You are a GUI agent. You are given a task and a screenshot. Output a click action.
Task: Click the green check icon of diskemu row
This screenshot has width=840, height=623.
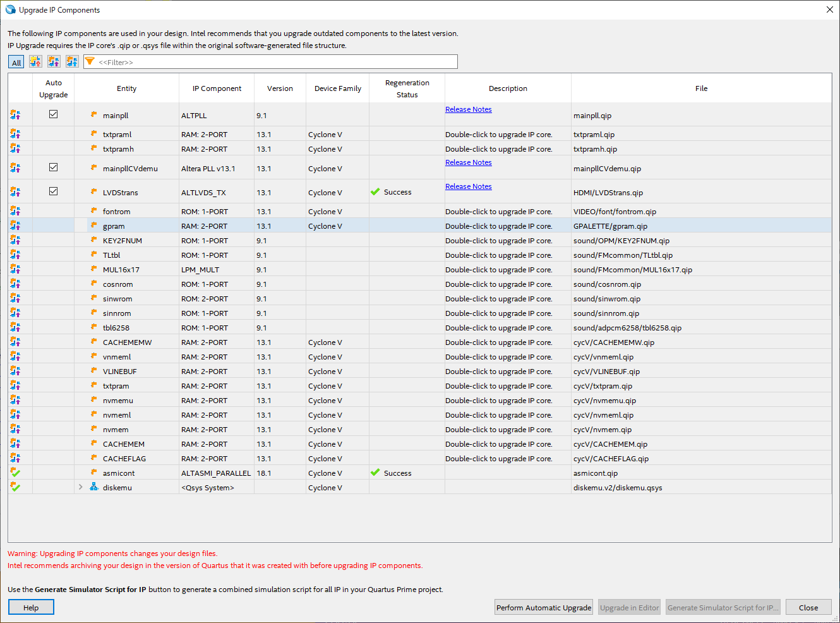click(x=15, y=487)
